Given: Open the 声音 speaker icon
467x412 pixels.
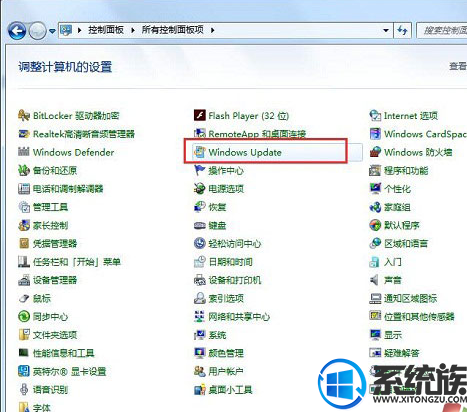Looking at the screenshot, I should [375, 280].
